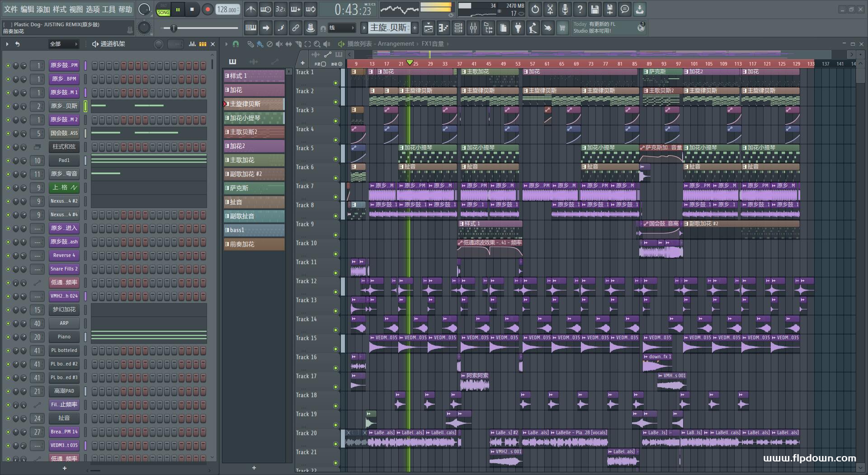Select pattern 主歌贝斯2 in picker
The width and height of the screenshot is (868, 475).
254,132
